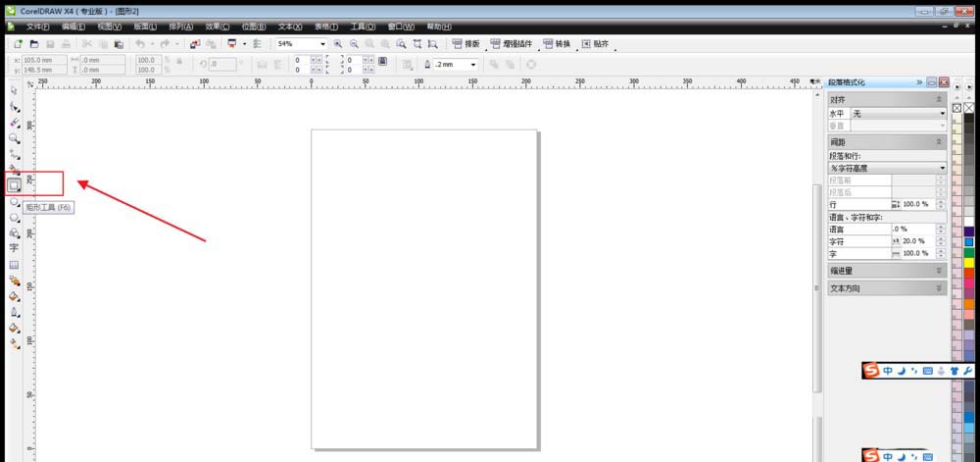Click the 排版 toolbar button

[465, 44]
